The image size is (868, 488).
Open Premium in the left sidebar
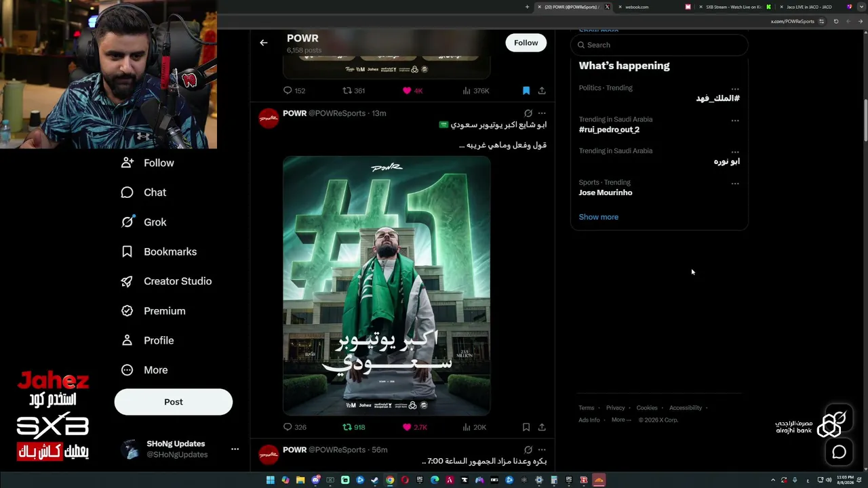(153, 311)
